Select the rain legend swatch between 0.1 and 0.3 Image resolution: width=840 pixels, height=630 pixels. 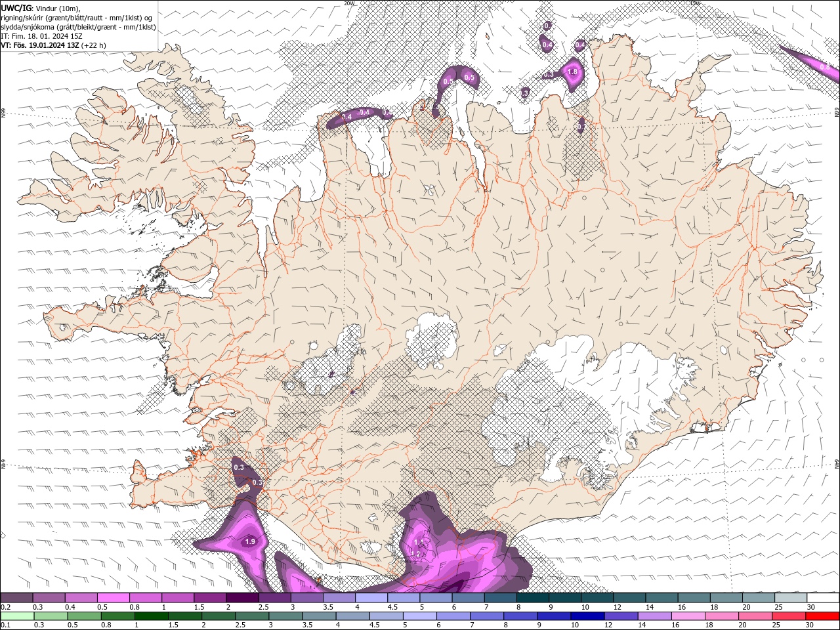point(17,616)
